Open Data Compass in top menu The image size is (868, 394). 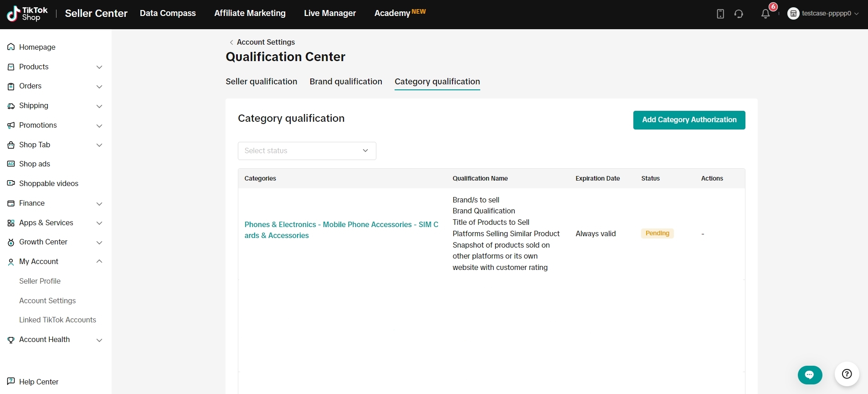168,13
